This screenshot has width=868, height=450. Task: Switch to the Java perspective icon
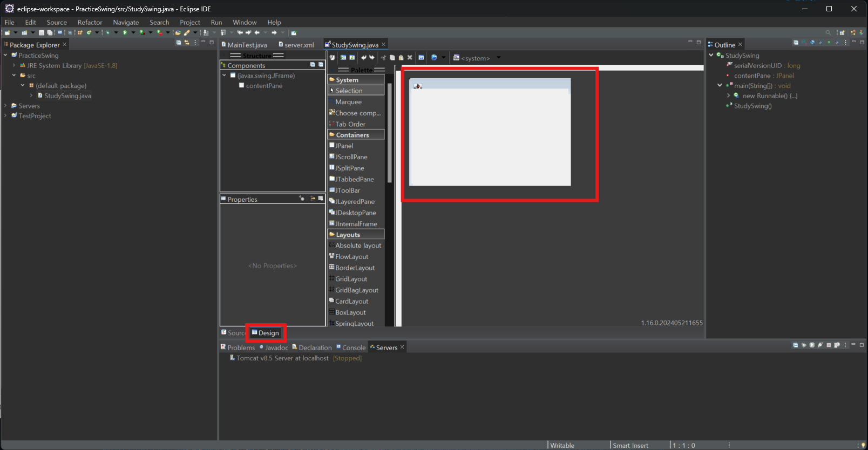[862, 32]
